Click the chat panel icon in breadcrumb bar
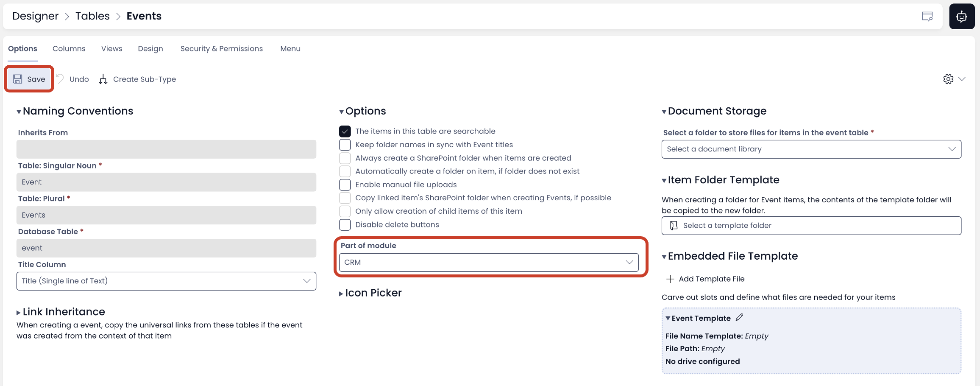The image size is (980, 386). (927, 17)
